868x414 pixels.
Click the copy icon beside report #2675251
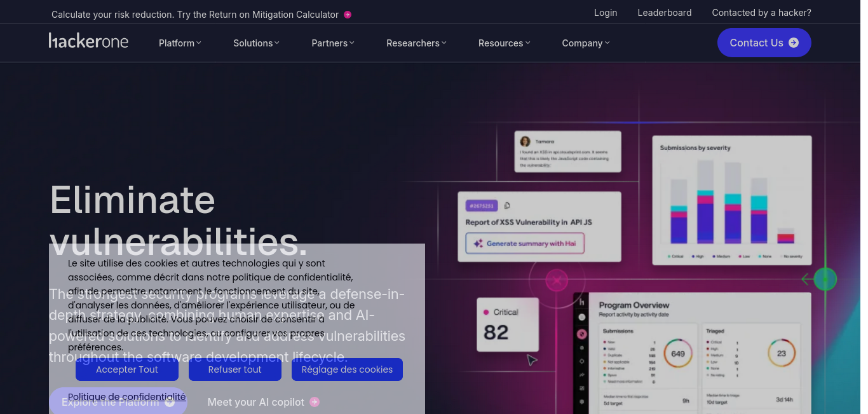click(507, 205)
